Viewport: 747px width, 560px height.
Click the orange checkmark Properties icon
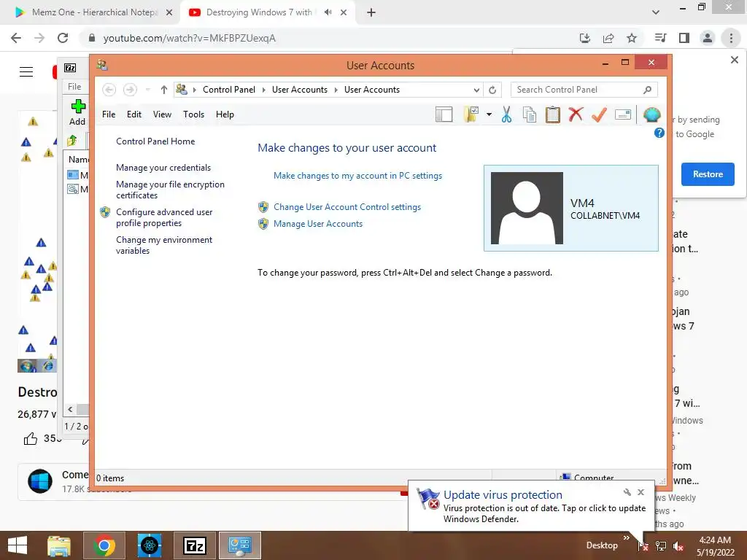(x=600, y=114)
